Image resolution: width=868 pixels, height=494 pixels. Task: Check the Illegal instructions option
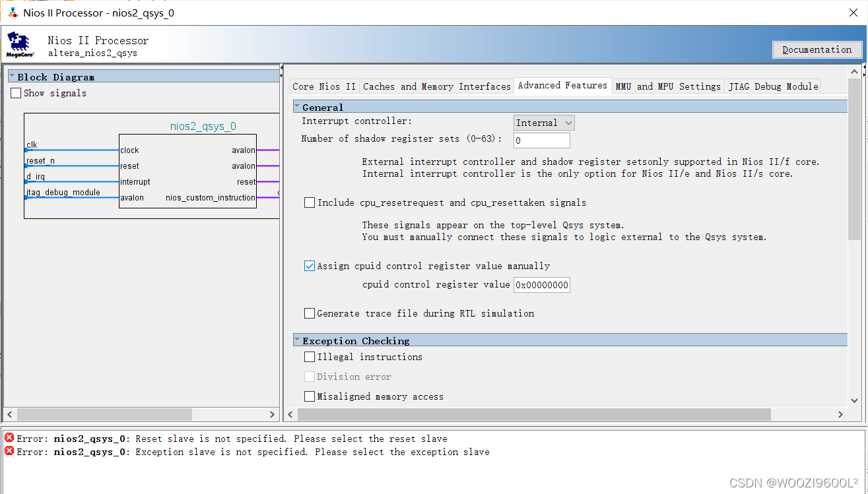coord(310,357)
